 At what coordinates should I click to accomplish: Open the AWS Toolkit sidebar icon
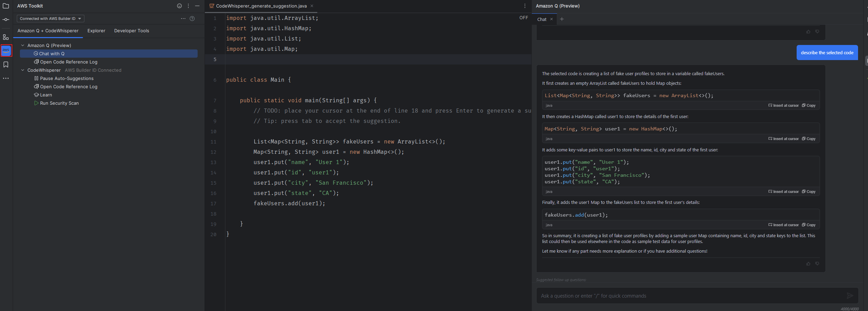pyautogui.click(x=6, y=50)
